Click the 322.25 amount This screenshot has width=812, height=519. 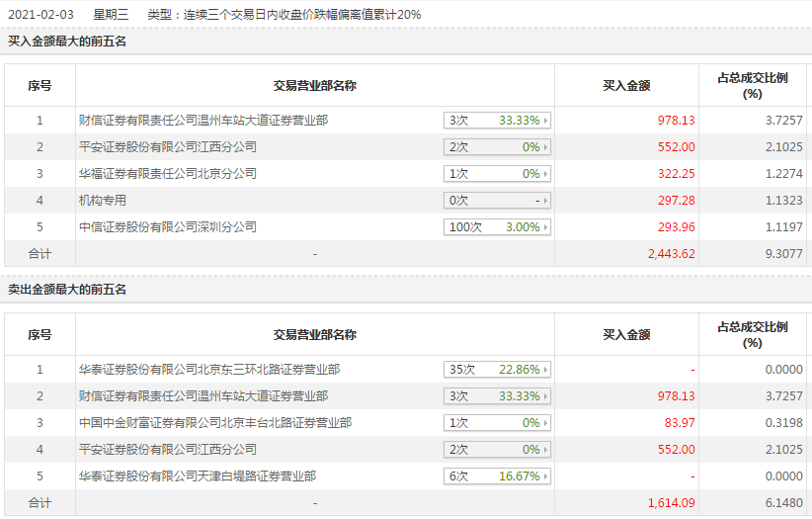pyautogui.click(x=677, y=174)
